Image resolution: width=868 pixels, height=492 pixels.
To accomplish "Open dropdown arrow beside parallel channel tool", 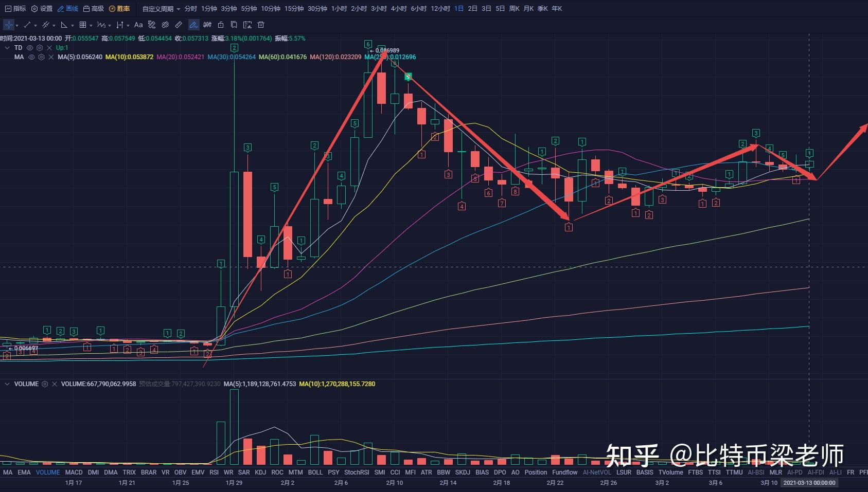I will 54,25.
